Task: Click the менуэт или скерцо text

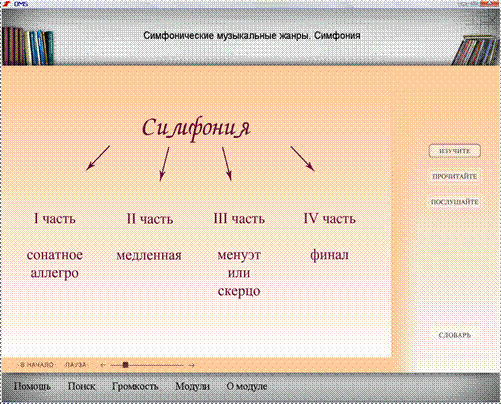Action: pos(239,273)
